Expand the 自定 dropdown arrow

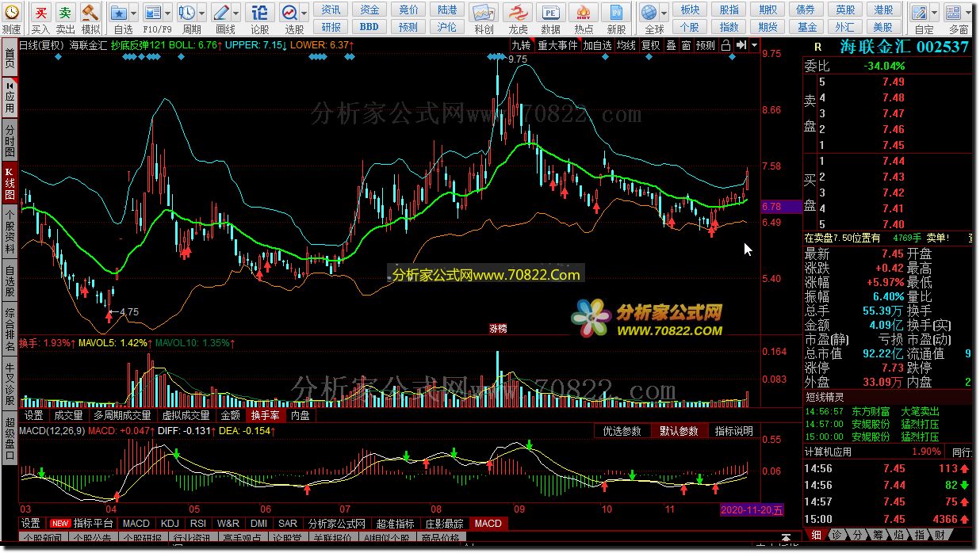(935, 13)
